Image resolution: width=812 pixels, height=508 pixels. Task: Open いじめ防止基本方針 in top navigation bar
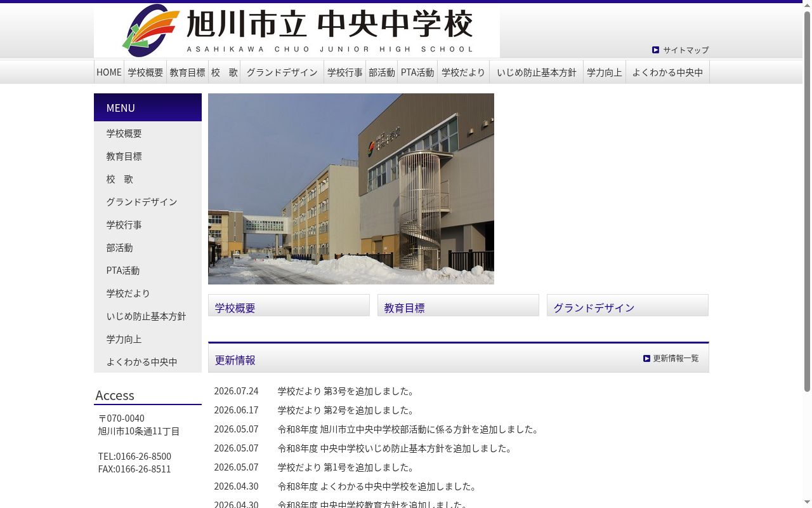click(537, 72)
